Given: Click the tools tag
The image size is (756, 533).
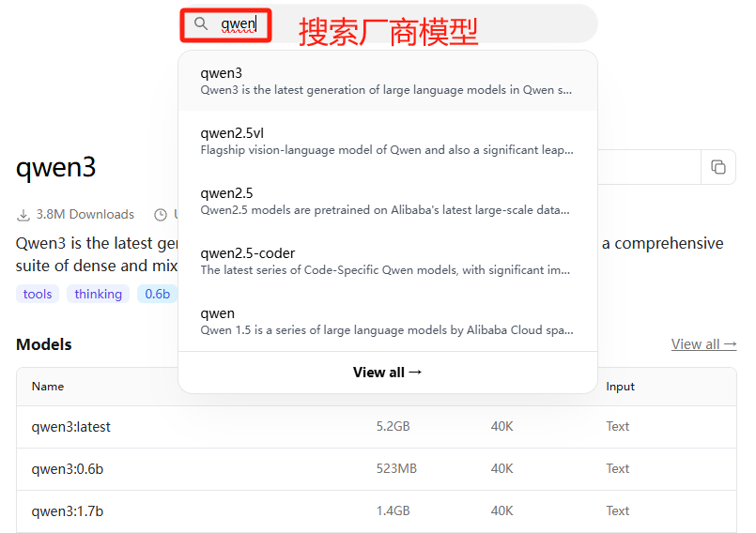Looking at the screenshot, I should click(38, 294).
